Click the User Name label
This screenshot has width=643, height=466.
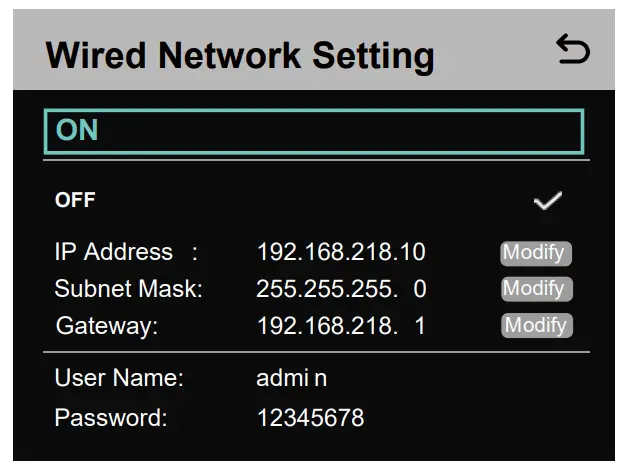[x=119, y=378]
